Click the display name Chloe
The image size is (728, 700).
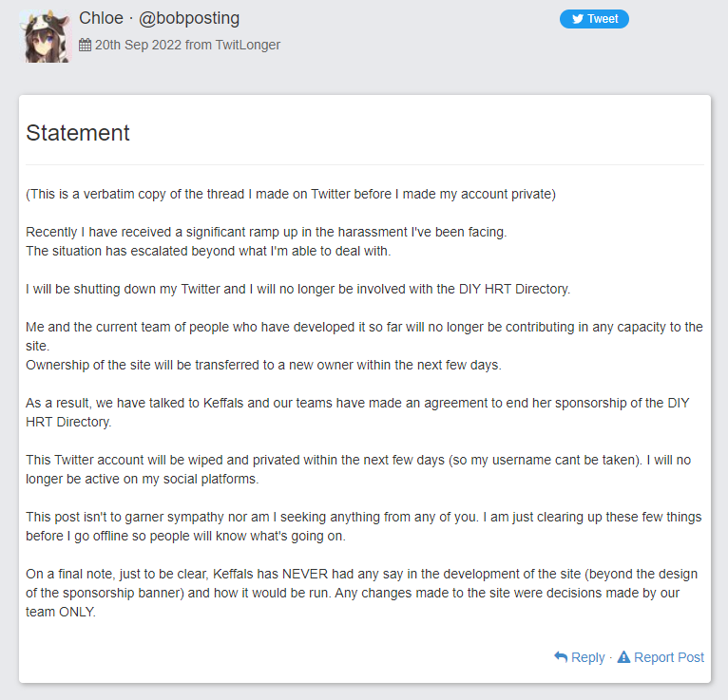click(x=101, y=18)
